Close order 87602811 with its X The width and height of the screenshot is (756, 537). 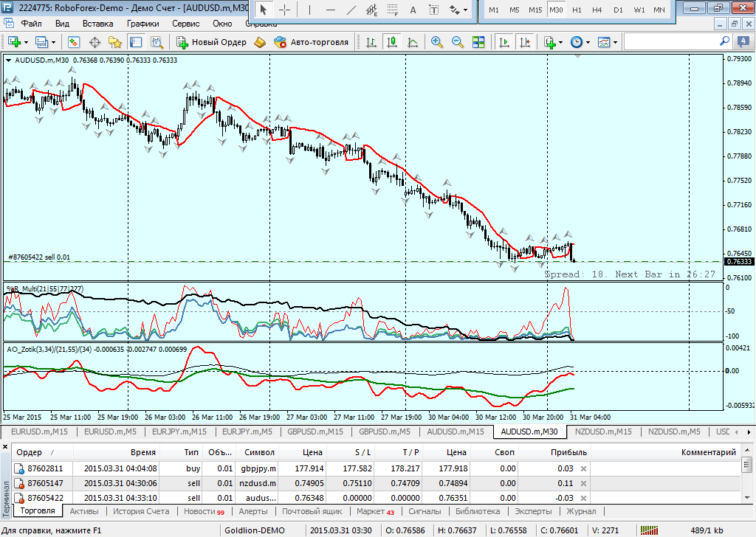(583, 468)
